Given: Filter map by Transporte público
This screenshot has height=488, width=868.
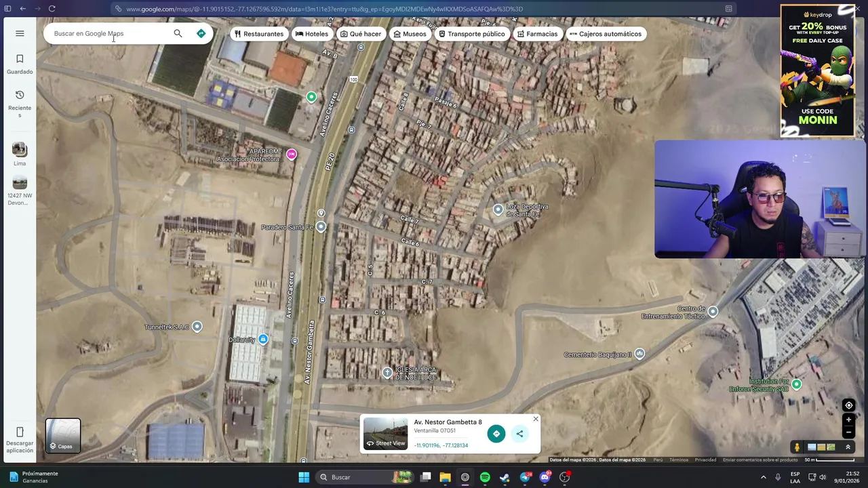Looking at the screenshot, I should tap(471, 34).
